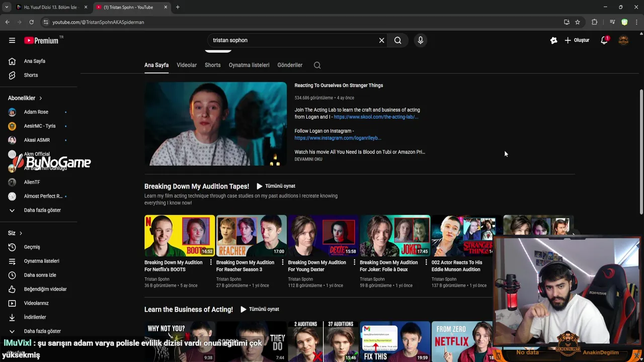
Task: Bookmark this page with the star icon
Action: click(578, 22)
